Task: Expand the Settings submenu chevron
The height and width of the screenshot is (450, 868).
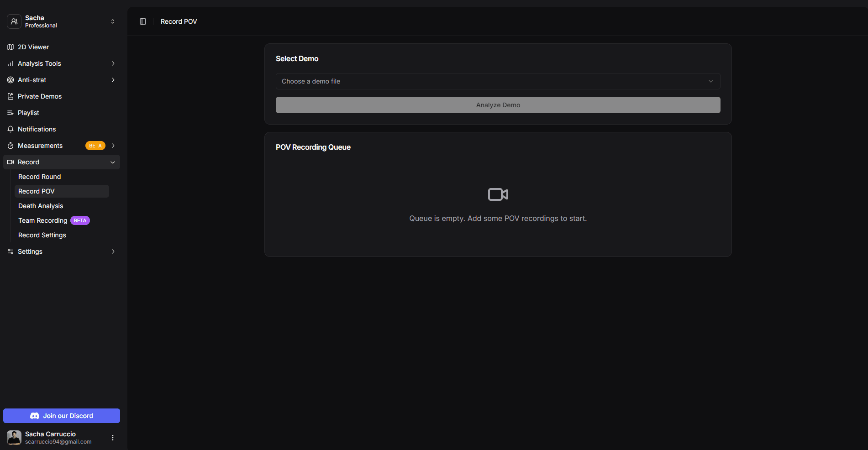Action: click(x=113, y=251)
